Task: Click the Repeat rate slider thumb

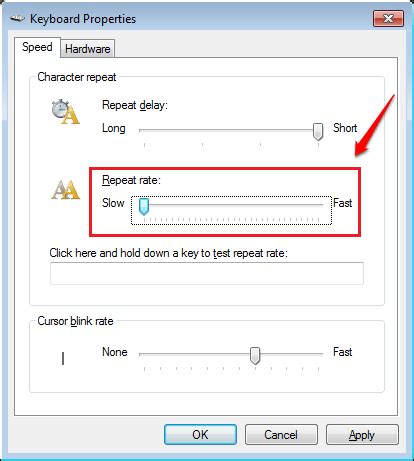Action: (x=144, y=206)
